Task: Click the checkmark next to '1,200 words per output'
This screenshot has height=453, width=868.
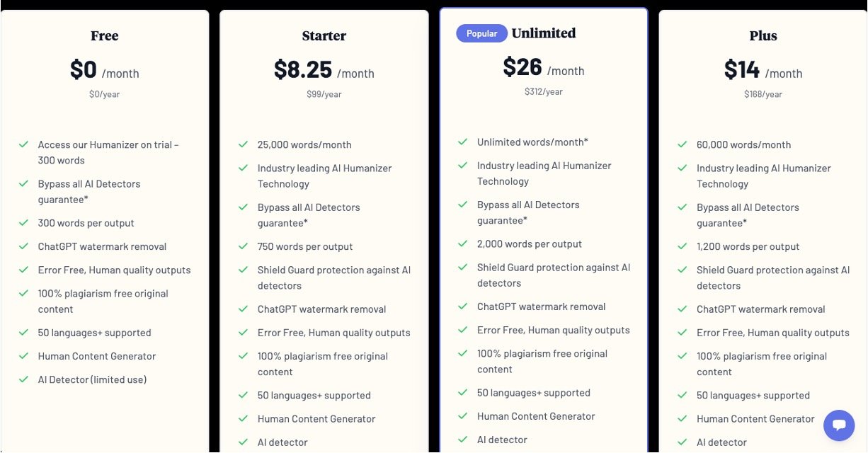Action: click(x=683, y=246)
